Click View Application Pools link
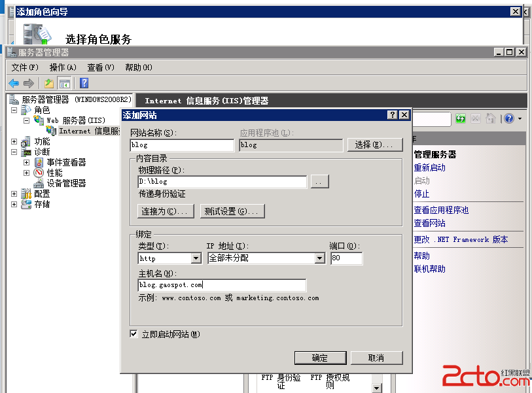The image size is (532, 393). tap(441, 211)
